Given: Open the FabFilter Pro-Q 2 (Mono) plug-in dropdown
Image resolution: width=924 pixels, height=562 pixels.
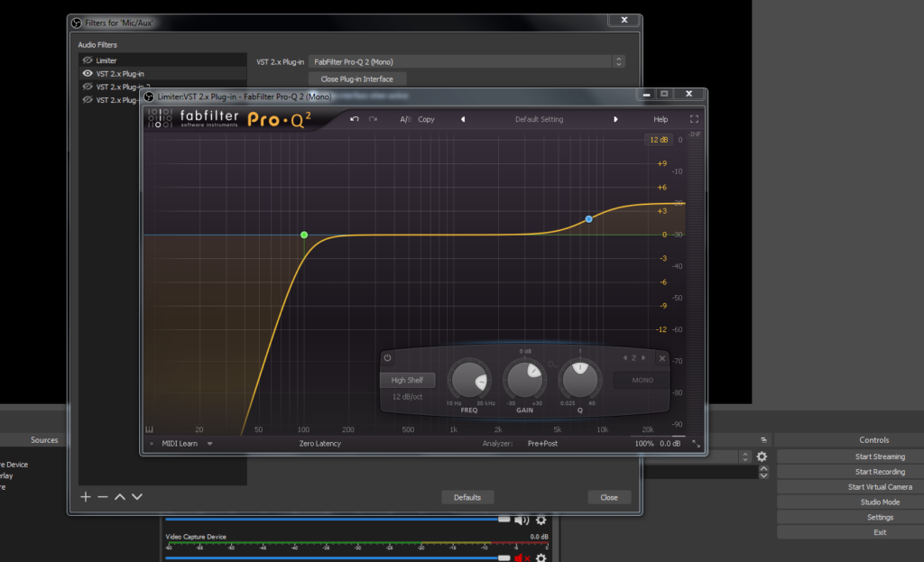Looking at the screenshot, I should 467,62.
